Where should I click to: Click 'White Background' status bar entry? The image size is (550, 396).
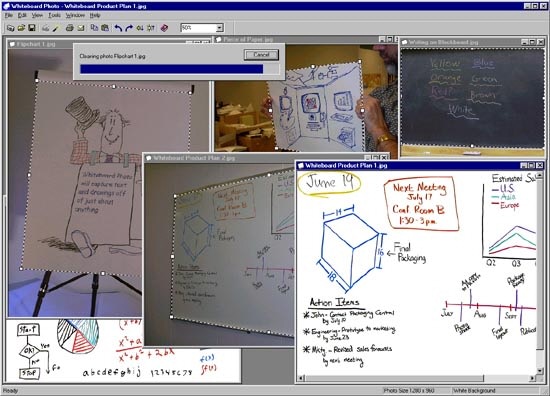click(474, 390)
